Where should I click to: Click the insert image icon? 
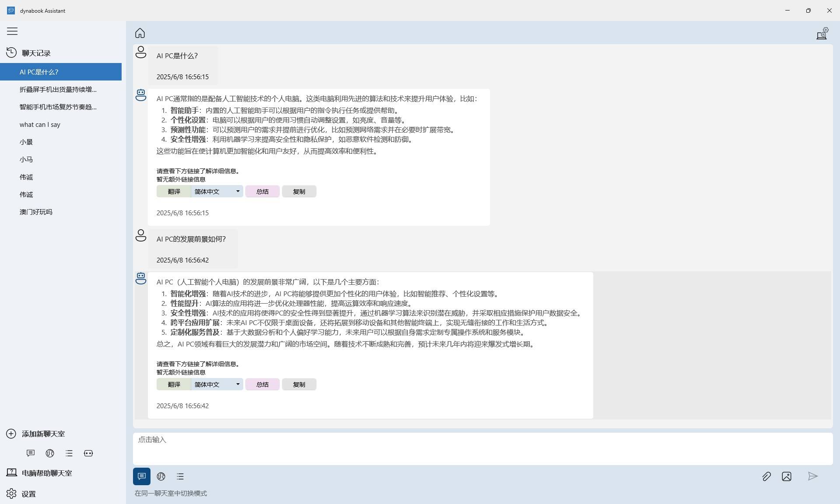click(x=786, y=476)
